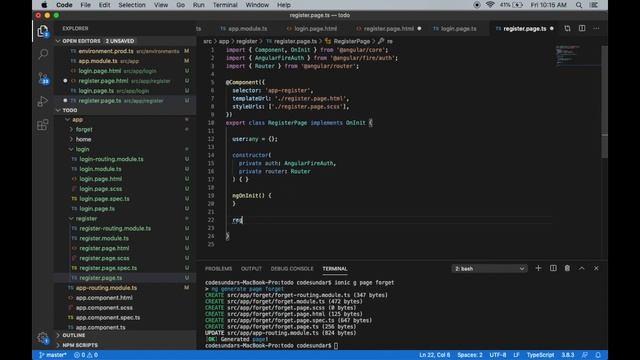Collapse the Open Editors section
640x360 pixels.
point(58,41)
